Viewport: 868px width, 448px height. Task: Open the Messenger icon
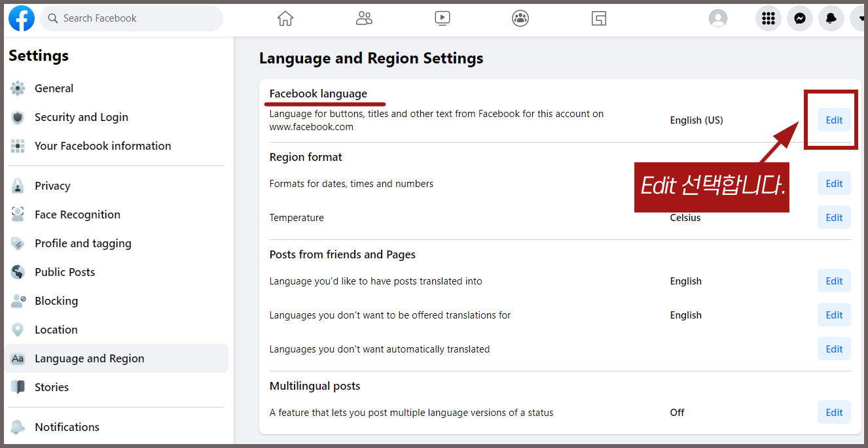pos(800,18)
